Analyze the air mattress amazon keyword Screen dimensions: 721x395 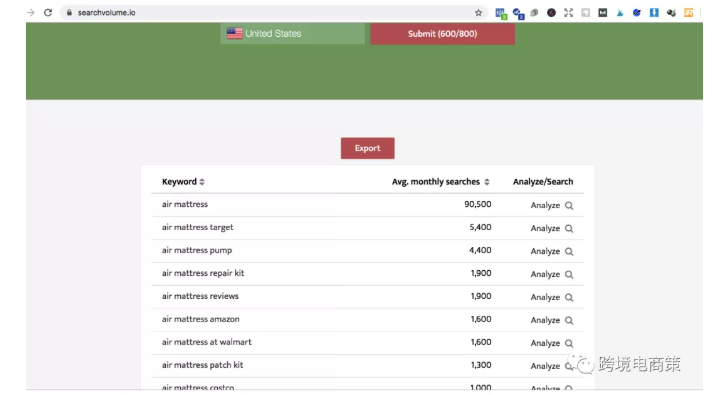tap(545, 321)
